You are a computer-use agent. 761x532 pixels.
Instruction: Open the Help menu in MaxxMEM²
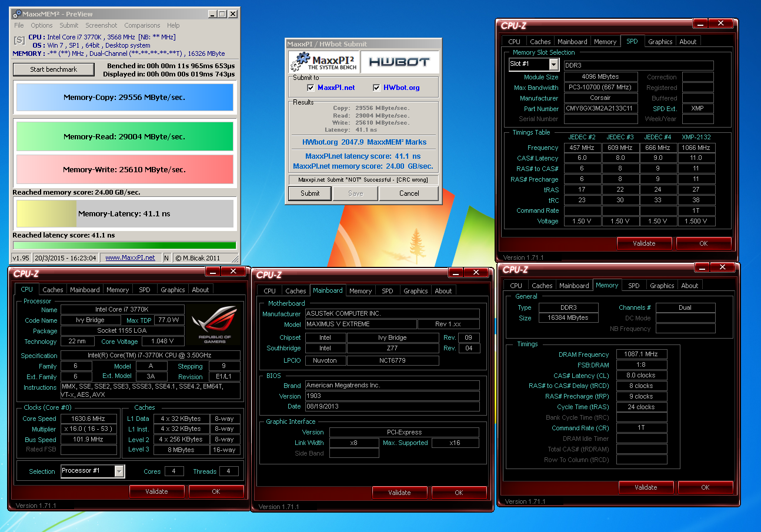pyautogui.click(x=173, y=25)
